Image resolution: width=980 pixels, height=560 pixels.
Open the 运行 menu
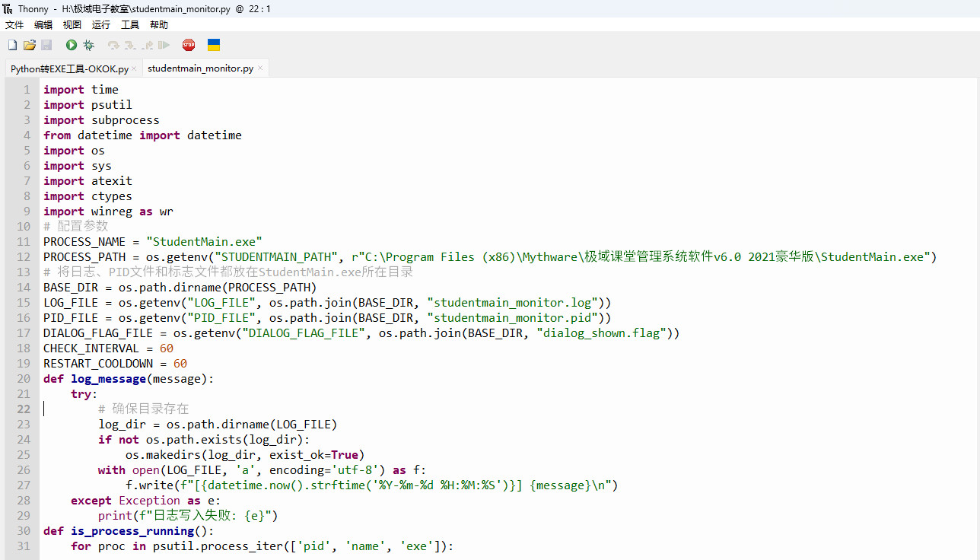tap(101, 25)
